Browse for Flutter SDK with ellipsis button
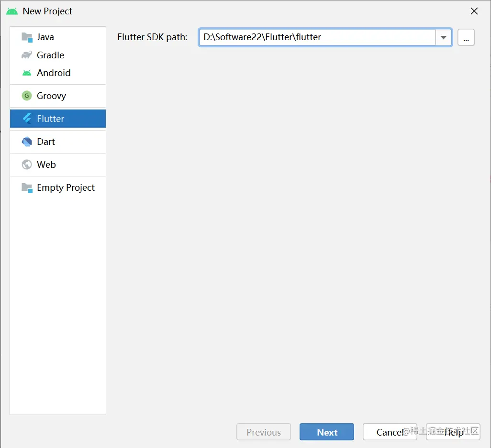Viewport: 491px width, 448px height. coord(466,37)
